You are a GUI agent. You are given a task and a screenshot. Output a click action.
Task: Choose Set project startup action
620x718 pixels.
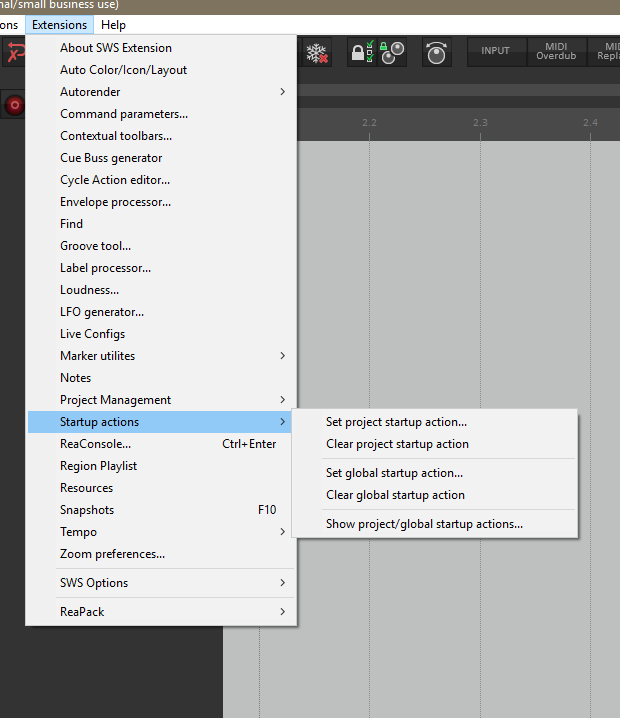pos(435,422)
